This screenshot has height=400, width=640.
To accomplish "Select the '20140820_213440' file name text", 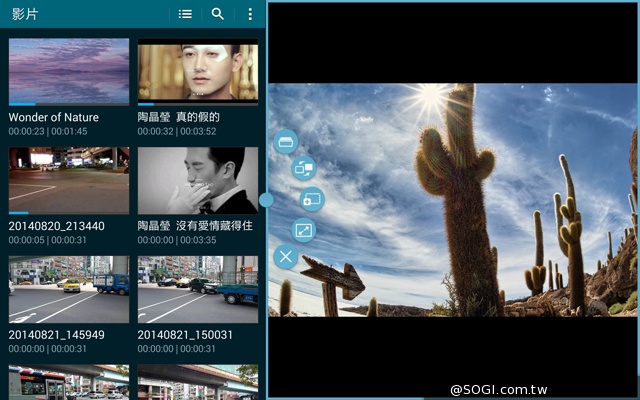I will coord(57,226).
